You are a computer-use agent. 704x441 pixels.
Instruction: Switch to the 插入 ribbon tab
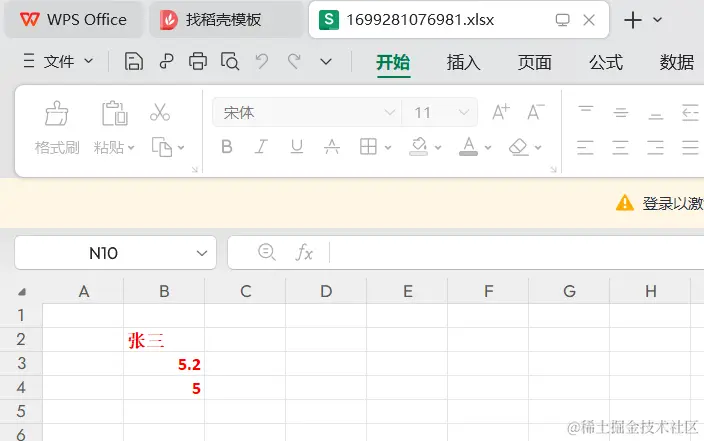(x=463, y=62)
